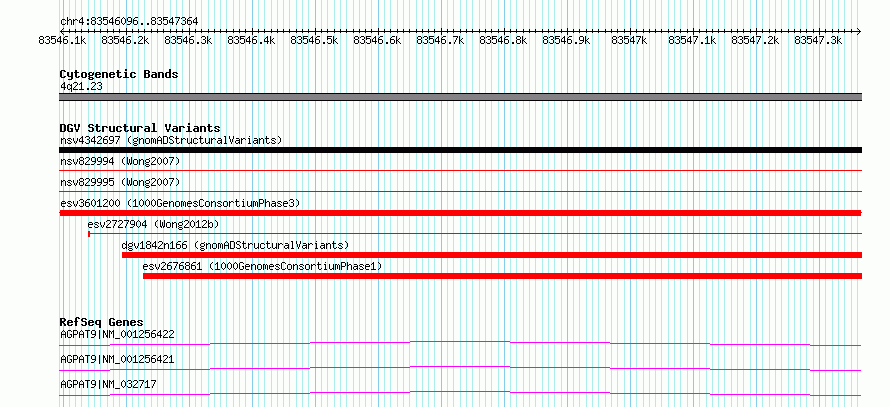Open the AGPAT9|NM_001256422 transcript label

(x=117, y=334)
